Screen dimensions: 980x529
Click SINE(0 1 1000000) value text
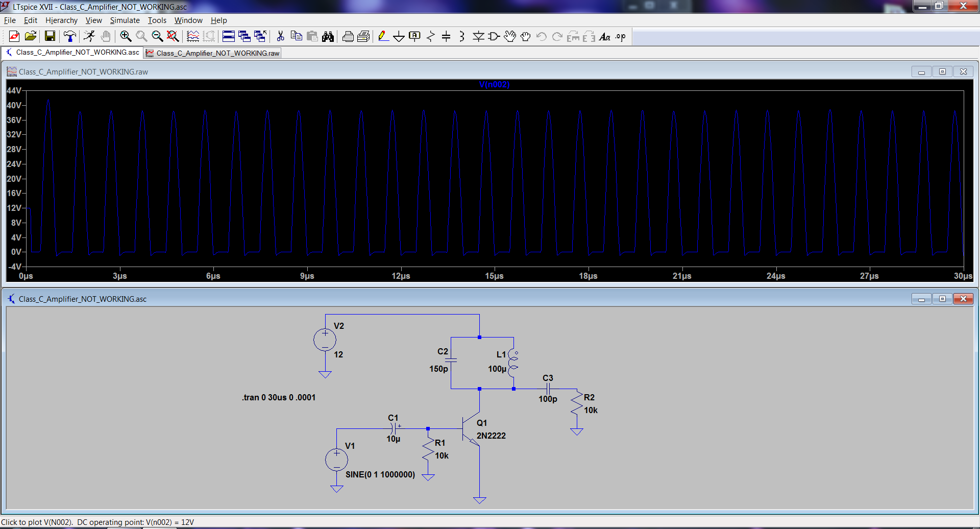point(380,474)
